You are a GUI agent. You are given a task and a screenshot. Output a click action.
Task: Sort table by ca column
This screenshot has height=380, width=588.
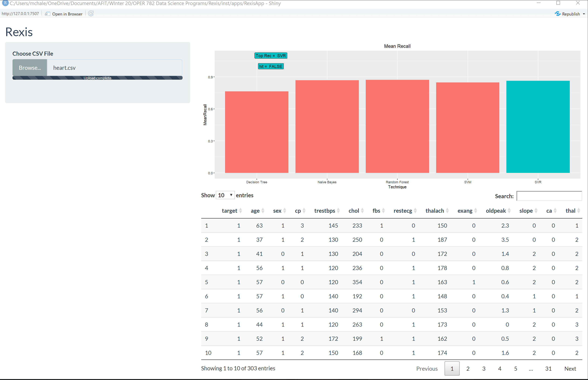tap(551, 211)
